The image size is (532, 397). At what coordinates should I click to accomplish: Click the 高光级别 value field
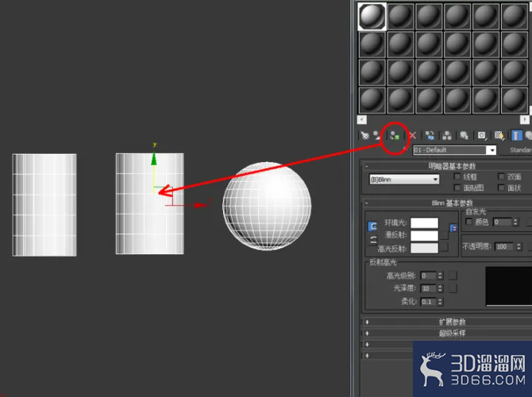coord(428,276)
